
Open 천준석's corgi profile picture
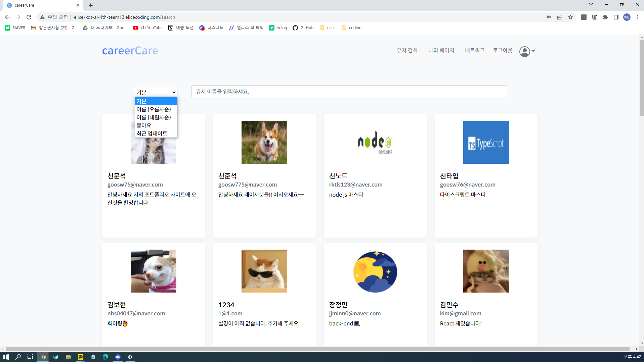(x=264, y=142)
